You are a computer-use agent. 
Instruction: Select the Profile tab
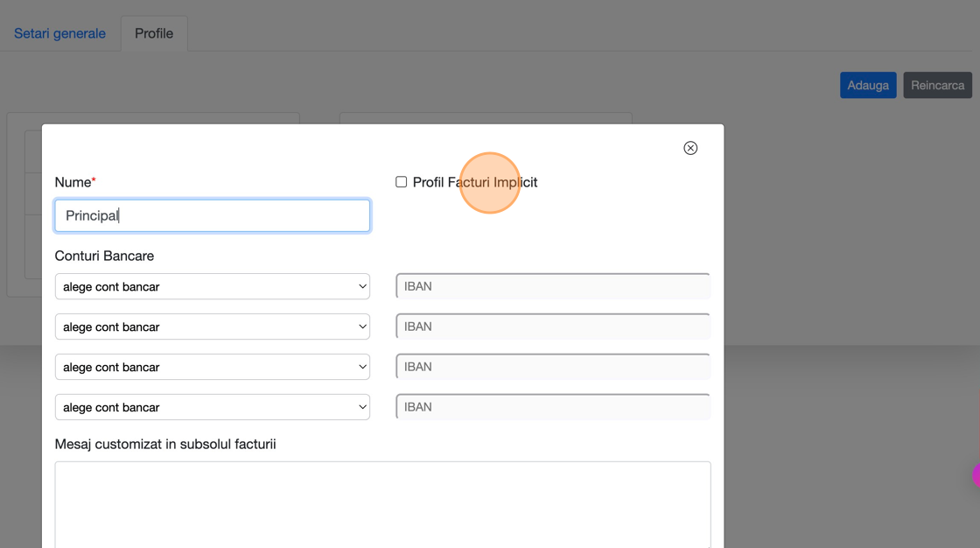click(154, 33)
